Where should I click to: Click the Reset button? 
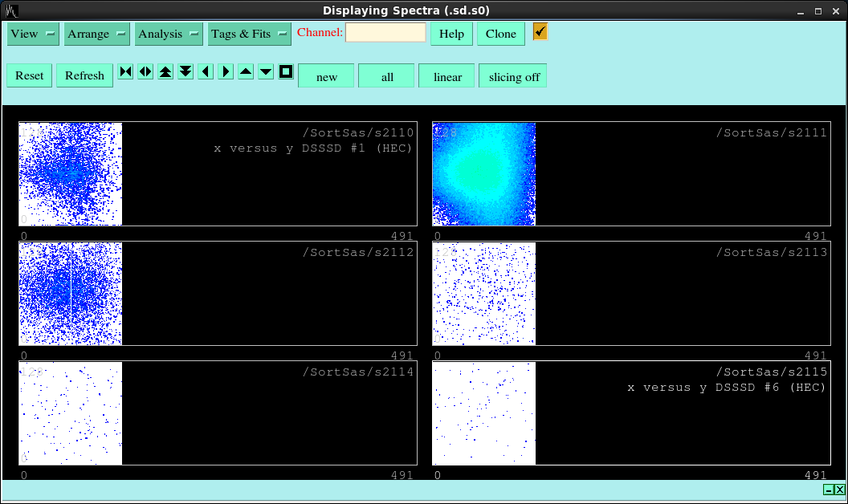point(29,75)
